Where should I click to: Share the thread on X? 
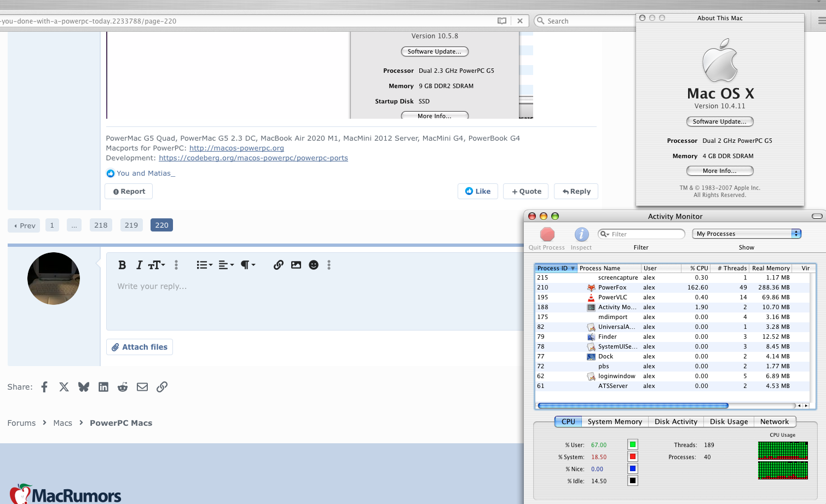point(64,387)
